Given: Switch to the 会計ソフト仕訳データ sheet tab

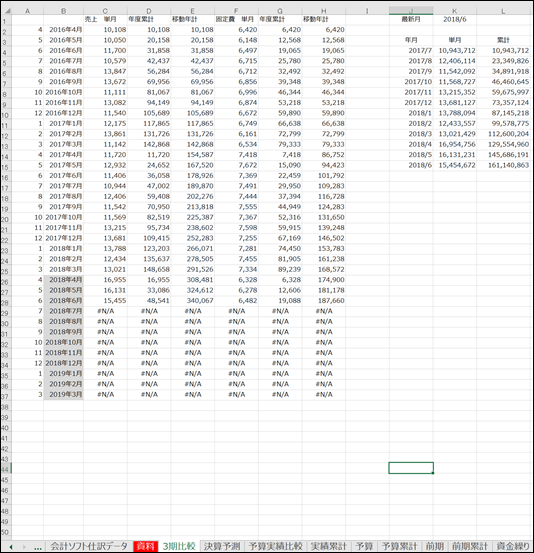Looking at the screenshot, I should (x=89, y=546).
